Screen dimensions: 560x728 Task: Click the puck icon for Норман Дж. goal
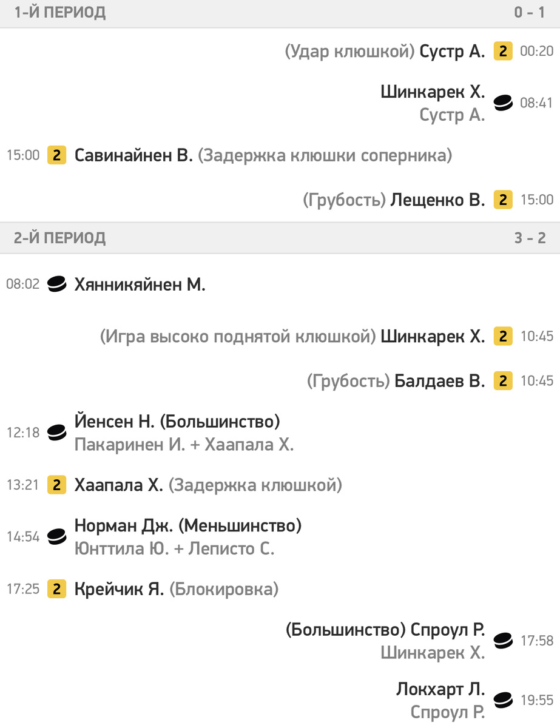pyautogui.click(x=57, y=536)
